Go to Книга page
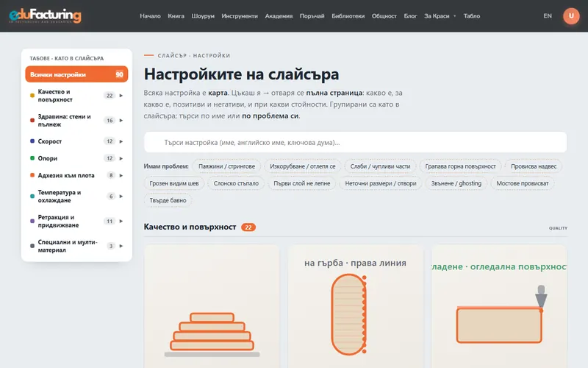Screen dimensions: 588x368 pyautogui.click(x=176, y=15)
